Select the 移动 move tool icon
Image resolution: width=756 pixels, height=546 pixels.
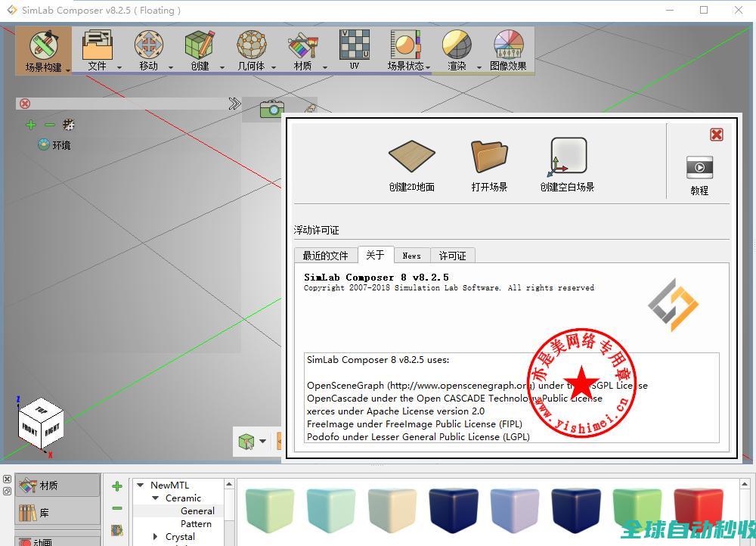[x=148, y=45]
